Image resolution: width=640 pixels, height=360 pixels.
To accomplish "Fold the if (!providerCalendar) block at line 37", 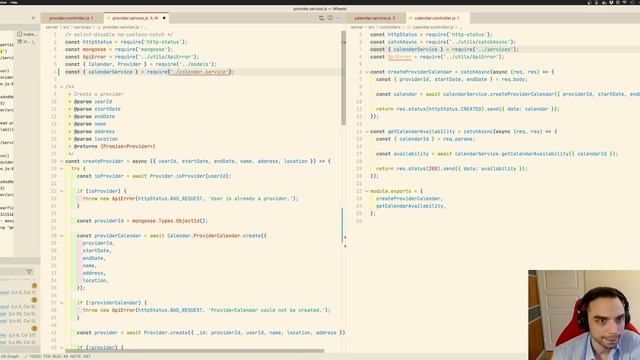I will coord(62,303).
